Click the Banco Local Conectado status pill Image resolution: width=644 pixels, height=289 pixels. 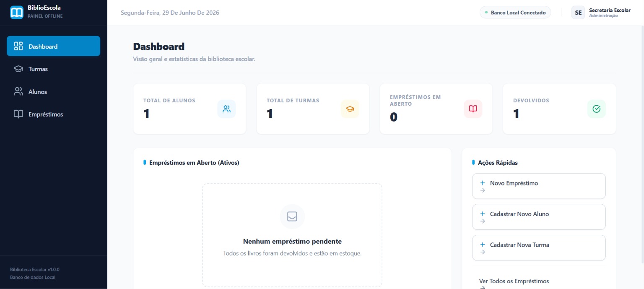(515, 13)
